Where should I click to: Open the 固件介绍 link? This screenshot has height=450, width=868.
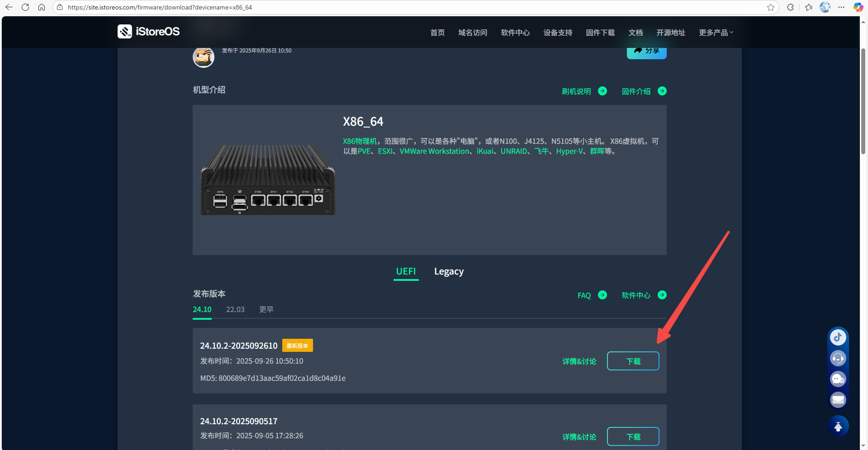click(x=636, y=91)
